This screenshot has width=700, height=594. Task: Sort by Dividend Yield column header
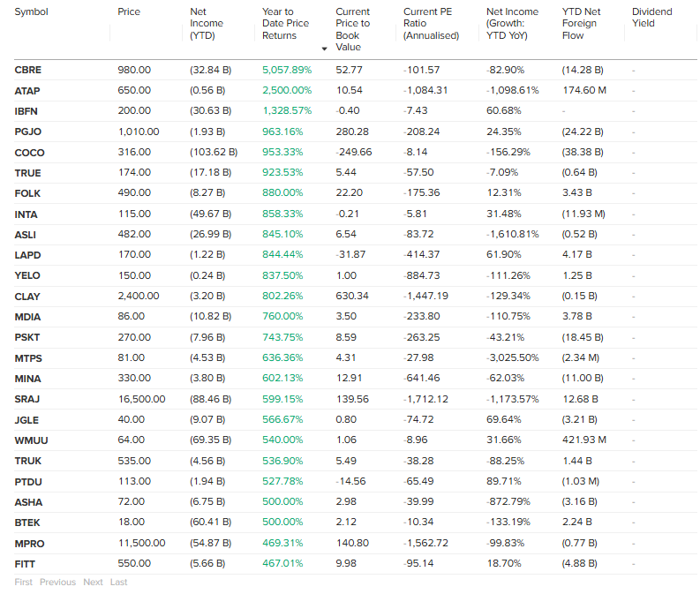coord(651,18)
